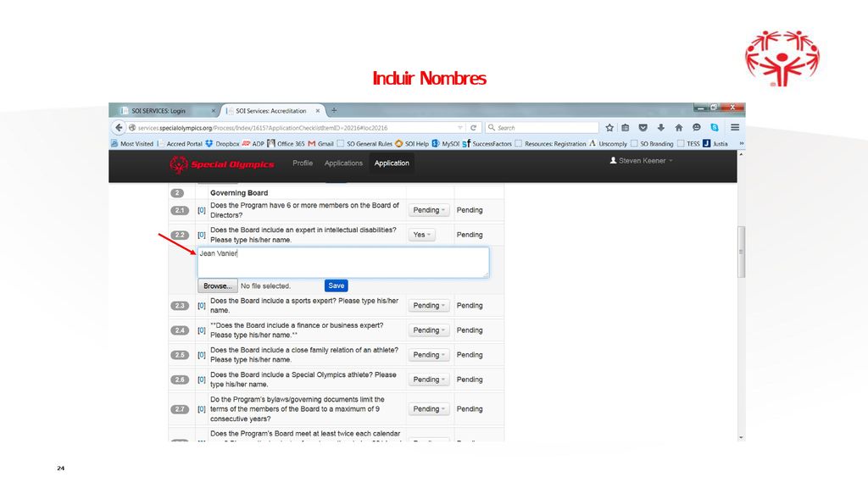868x488 pixels.
Task: Click the [0] link for item 2.1
Action: (202, 210)
